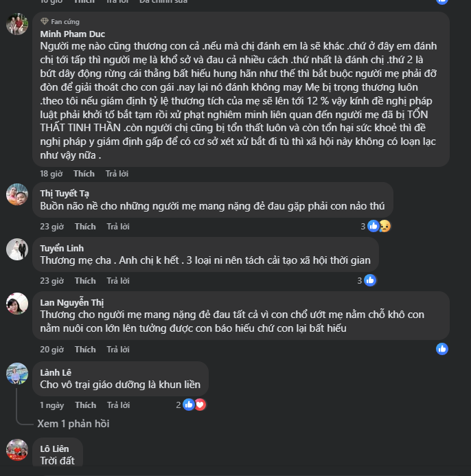The image size is (471, 476).
Task: View like reactions on Tuyển Linh's comment
Action: click(369, 280)
